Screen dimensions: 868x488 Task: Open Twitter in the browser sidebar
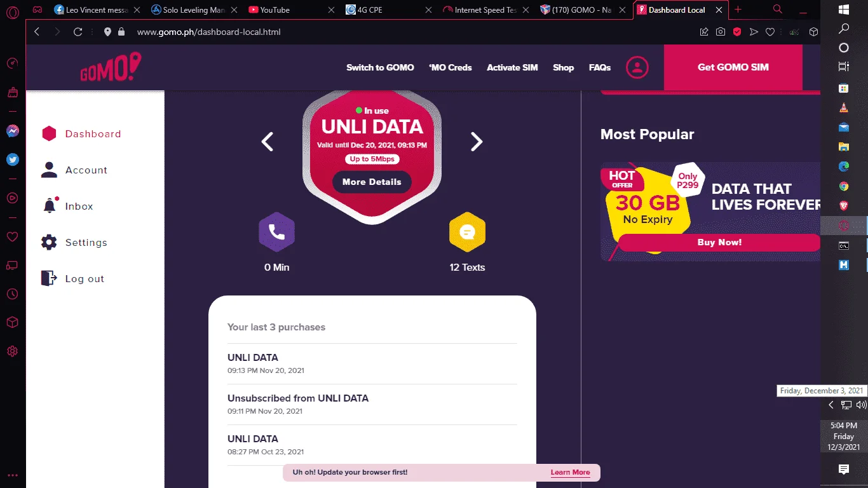coord(12,159)
